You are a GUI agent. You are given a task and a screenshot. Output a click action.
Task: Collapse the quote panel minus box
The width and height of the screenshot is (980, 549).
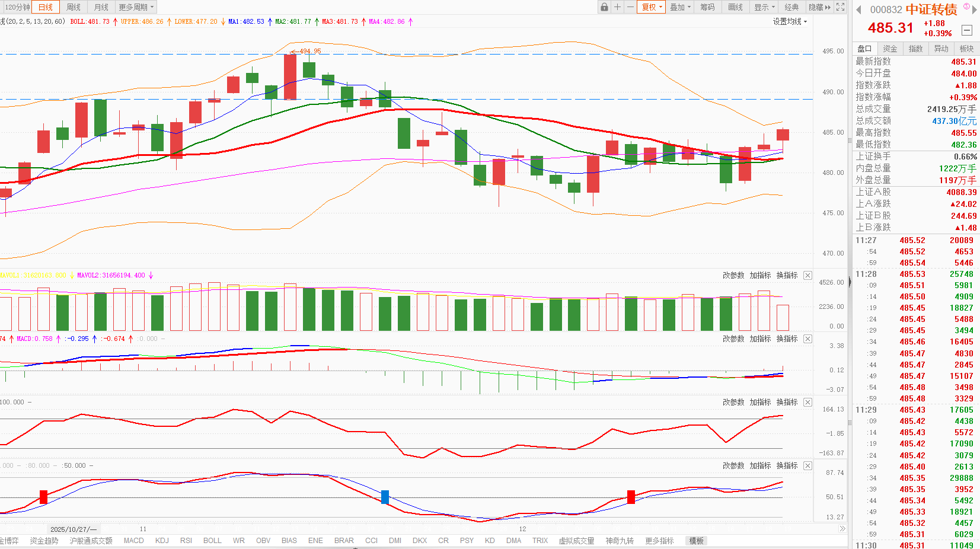[967, 30]
